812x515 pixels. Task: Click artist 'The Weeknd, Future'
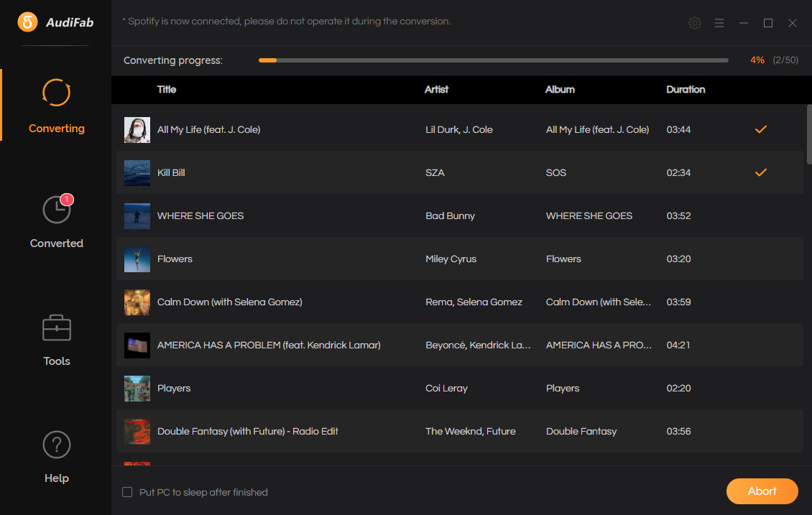(470, 431)
